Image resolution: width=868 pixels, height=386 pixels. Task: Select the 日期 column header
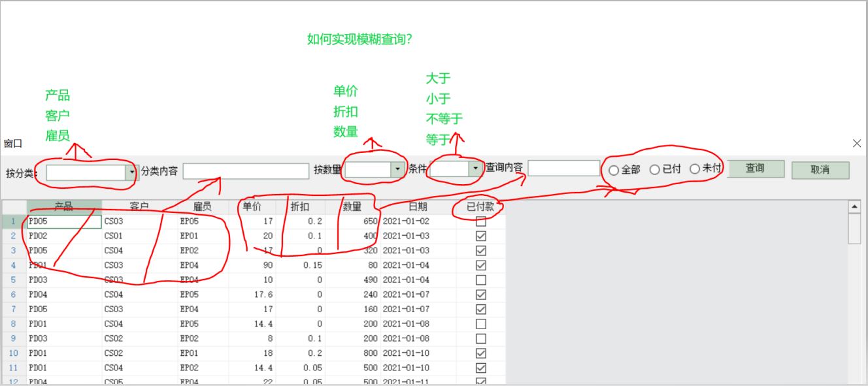pos(418,206)
